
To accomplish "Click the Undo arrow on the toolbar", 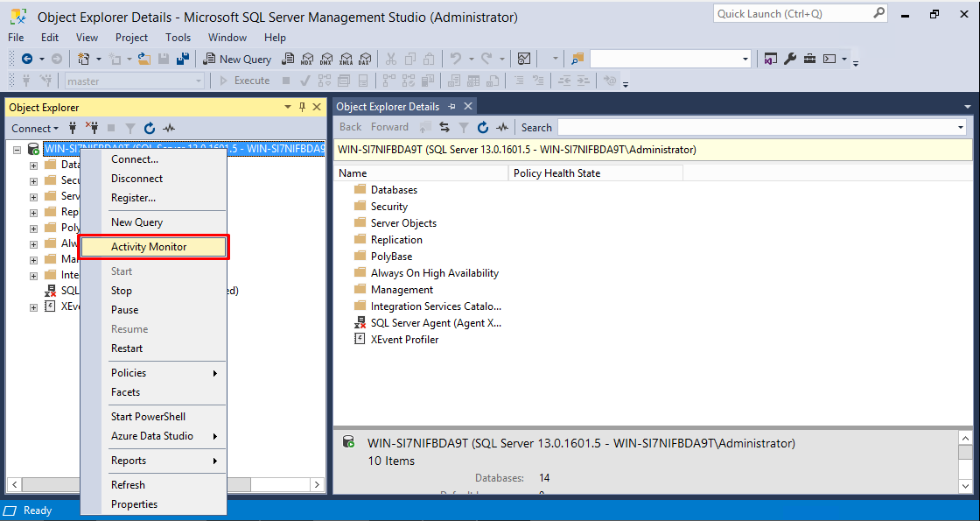I will point(458,59).
